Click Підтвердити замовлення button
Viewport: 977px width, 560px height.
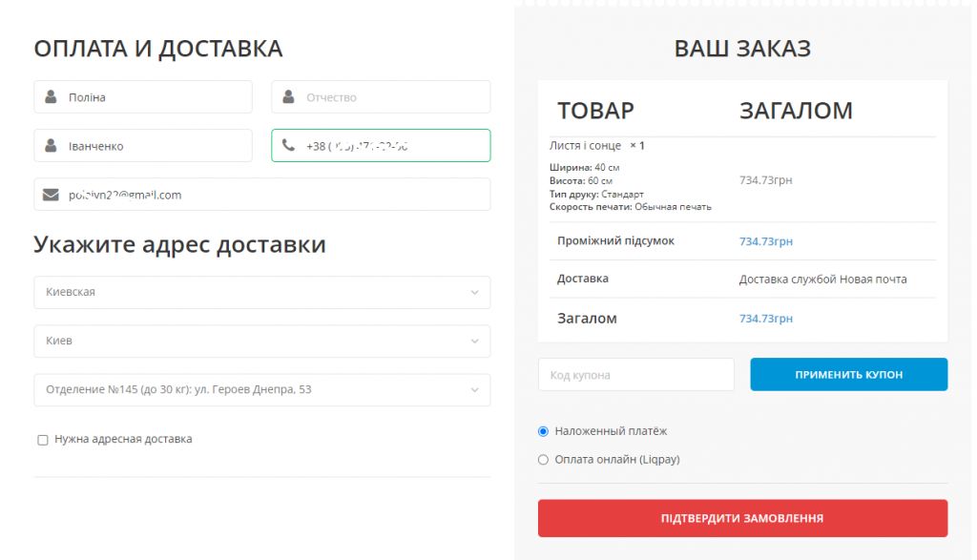[742, 518]
